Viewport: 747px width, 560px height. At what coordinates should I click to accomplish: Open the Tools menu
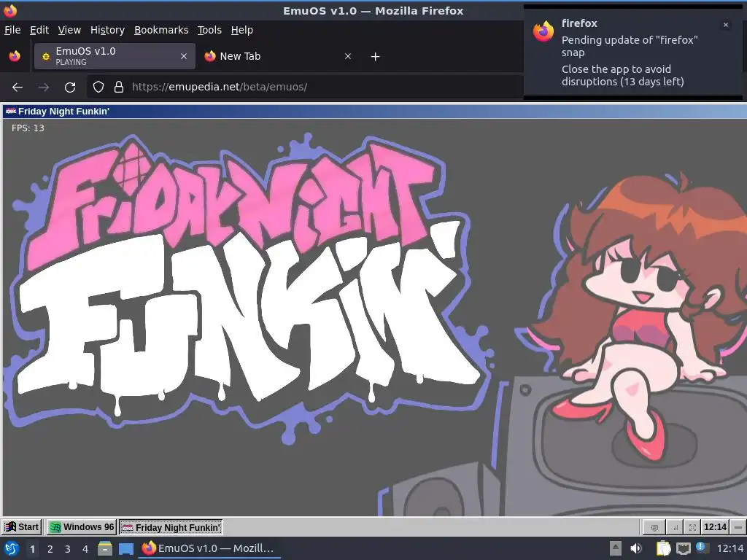pyautogui.click(x=209, y=30)
